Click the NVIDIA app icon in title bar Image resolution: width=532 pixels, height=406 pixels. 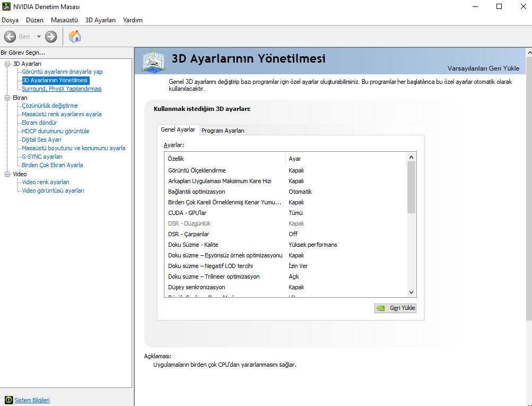click(x=6, y=6)
